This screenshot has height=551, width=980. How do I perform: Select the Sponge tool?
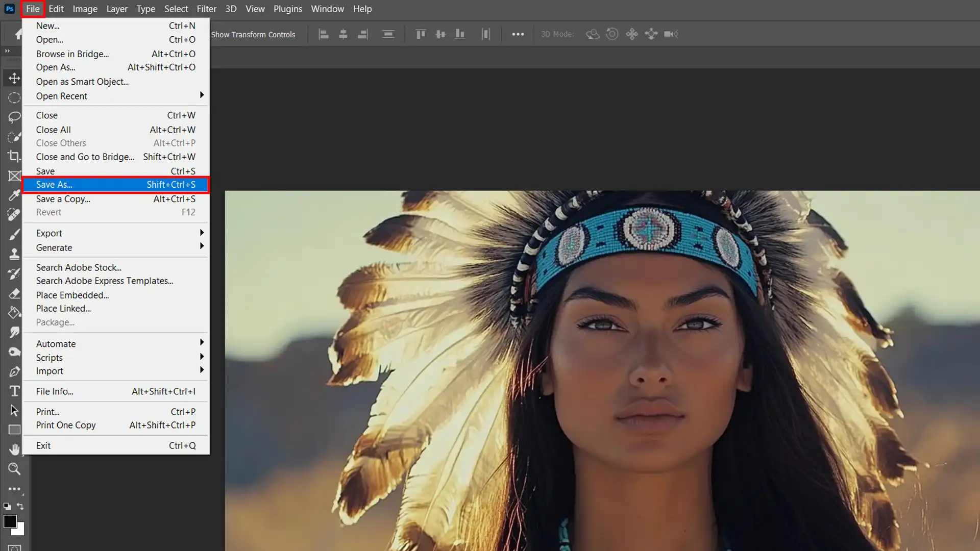pyautogui.click(x=14, y=352)
